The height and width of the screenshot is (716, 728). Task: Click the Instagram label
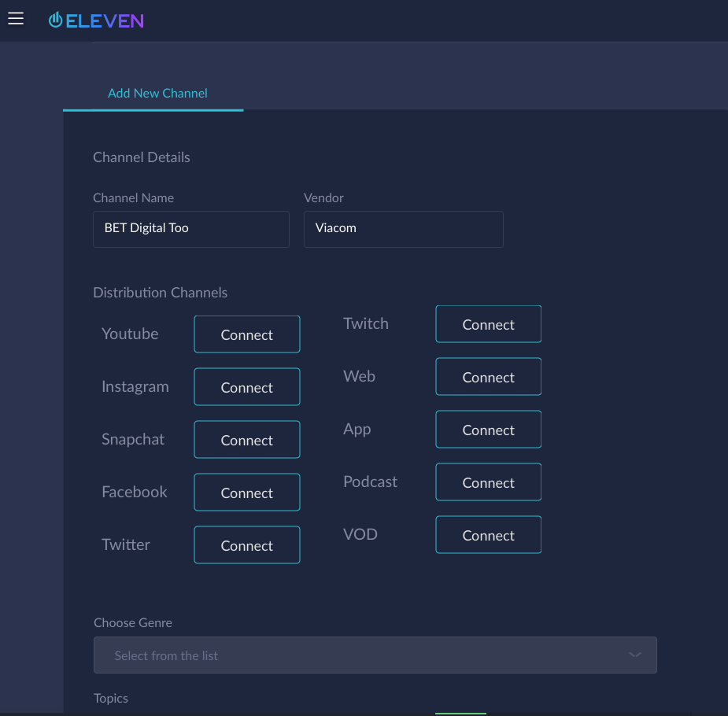tap(135, 386)
